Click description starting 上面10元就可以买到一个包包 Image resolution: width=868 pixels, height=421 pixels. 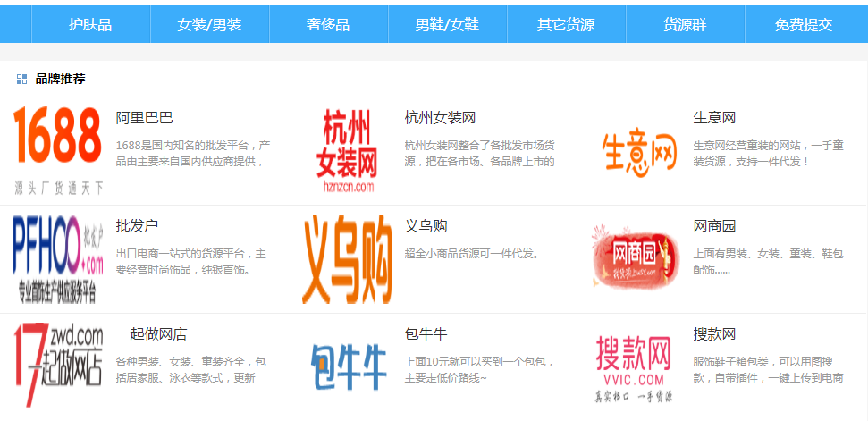480,370
